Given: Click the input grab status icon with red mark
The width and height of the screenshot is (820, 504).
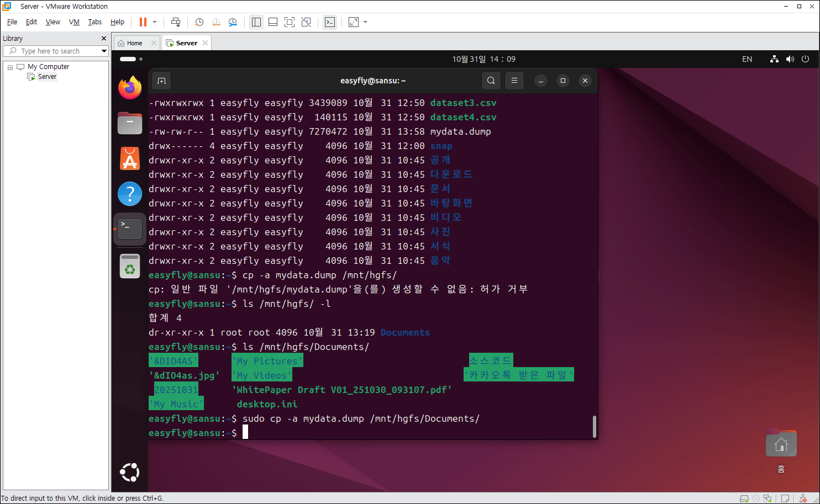Looking at the screenshot, I should tap(803, 498).
